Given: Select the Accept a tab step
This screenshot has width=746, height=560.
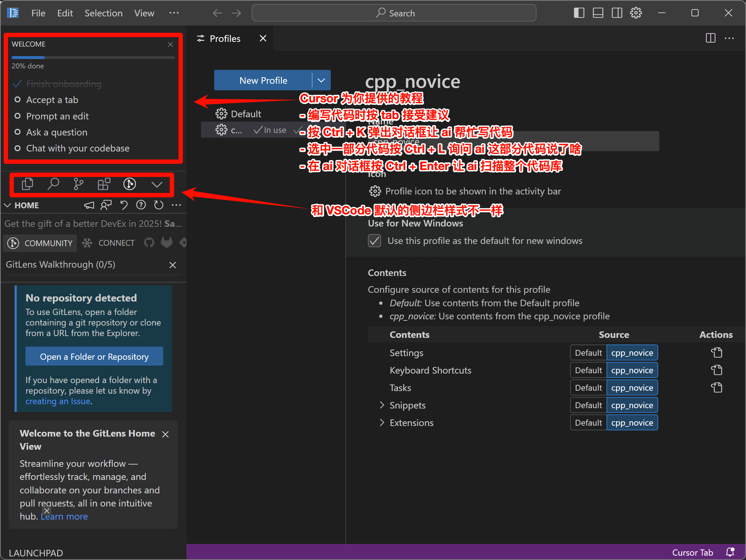Looking at the screenshot, I should 52,100.
